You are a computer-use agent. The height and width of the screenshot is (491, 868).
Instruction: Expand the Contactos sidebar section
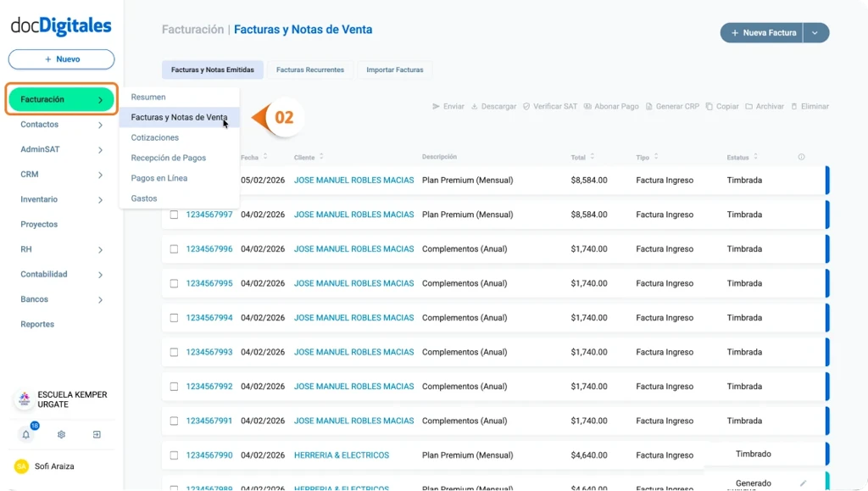point(100,126)
